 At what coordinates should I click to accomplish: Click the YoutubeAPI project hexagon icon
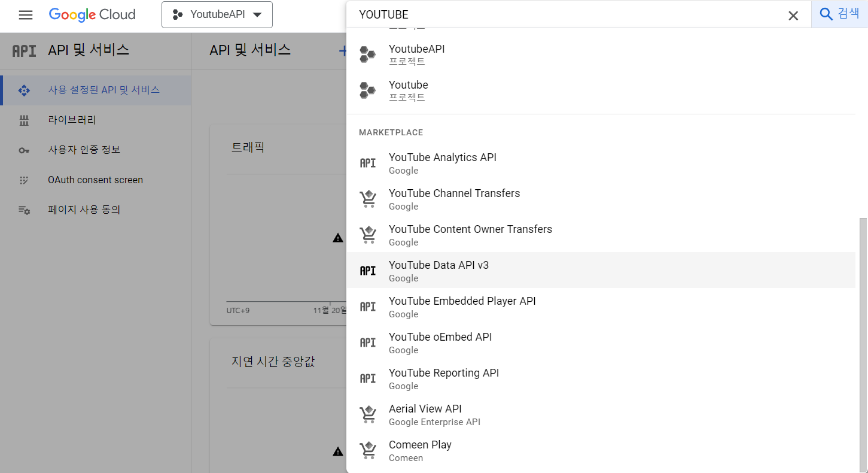pyautogui.click(x=367, y=54)
